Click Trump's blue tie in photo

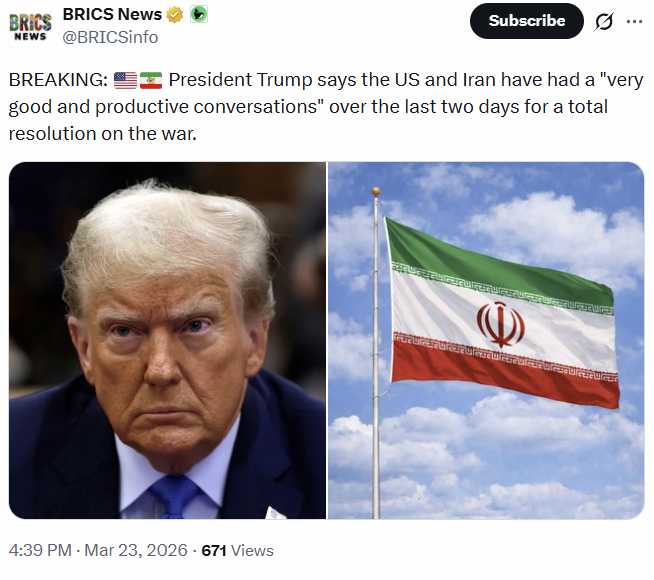pos(179,497)
